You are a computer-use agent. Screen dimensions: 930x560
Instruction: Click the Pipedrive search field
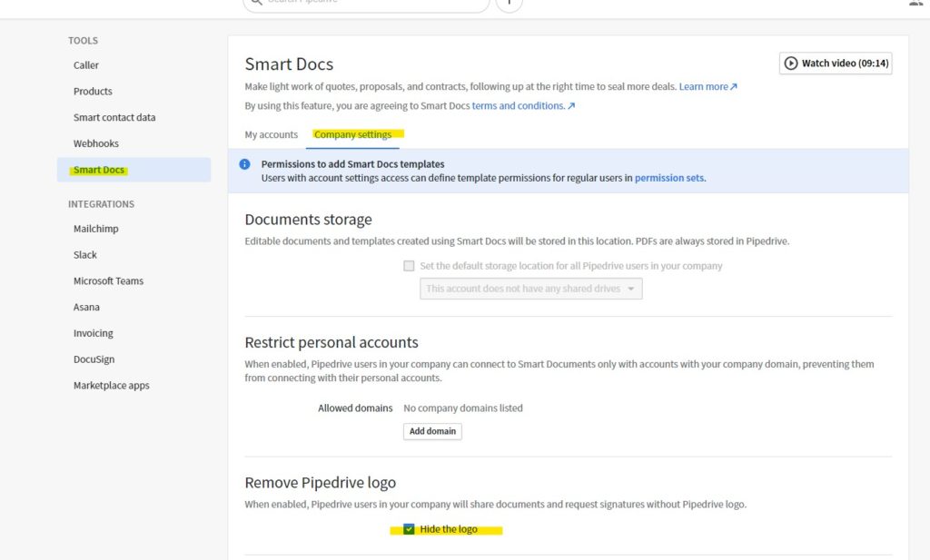click(x=366, y=3)
